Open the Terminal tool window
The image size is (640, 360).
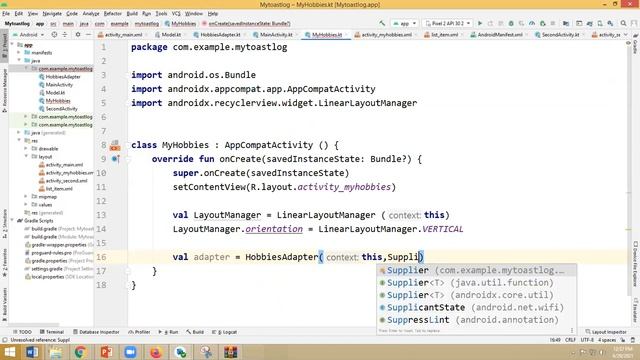pos(52,332)
